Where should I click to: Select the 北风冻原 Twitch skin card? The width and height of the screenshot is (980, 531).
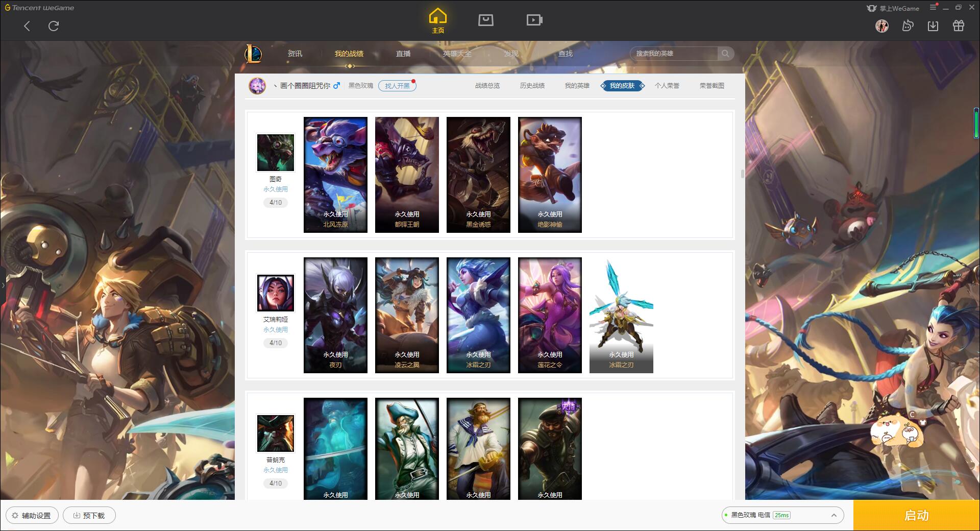coord(335,175)
